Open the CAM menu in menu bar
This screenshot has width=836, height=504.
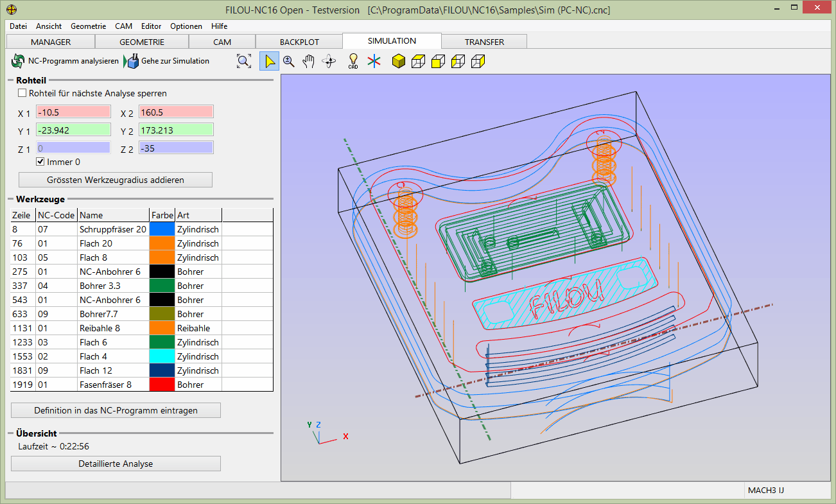123,26
